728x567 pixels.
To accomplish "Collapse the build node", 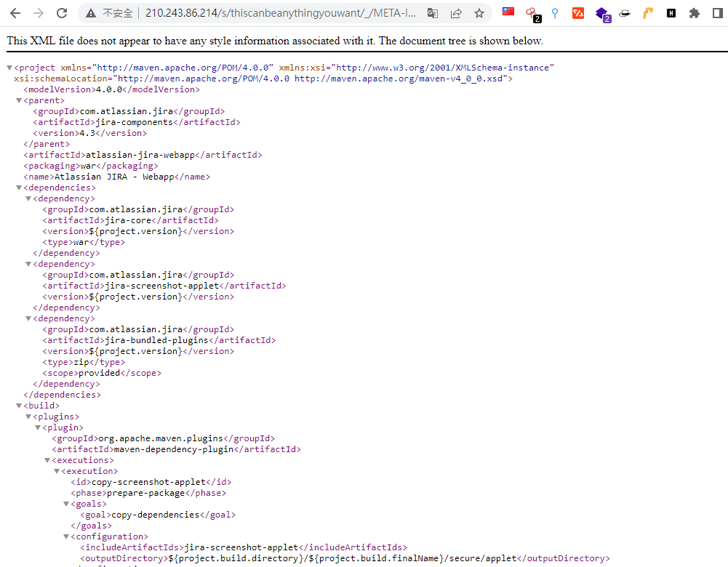I will (x=19, y=406).
